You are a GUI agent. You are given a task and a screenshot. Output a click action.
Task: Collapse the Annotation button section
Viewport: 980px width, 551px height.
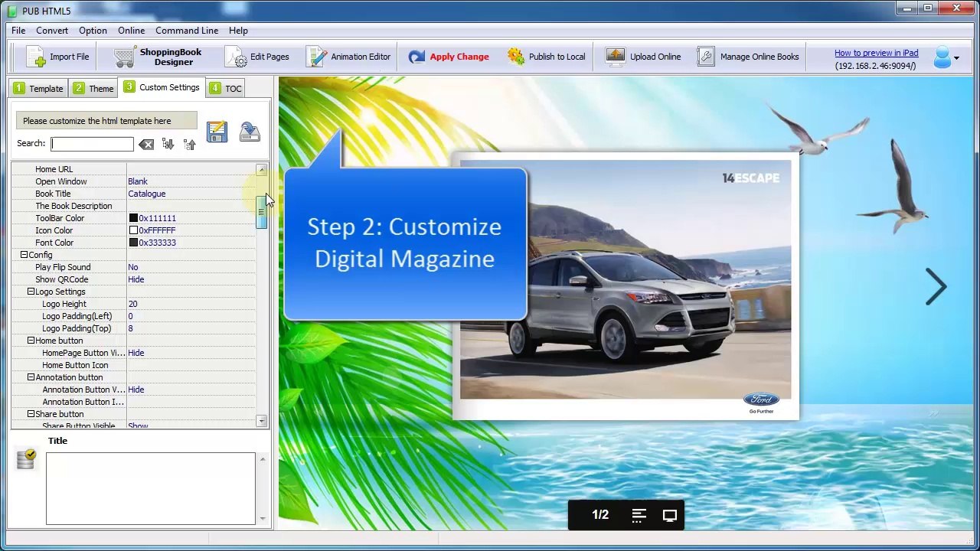click(x=31, y=377)
